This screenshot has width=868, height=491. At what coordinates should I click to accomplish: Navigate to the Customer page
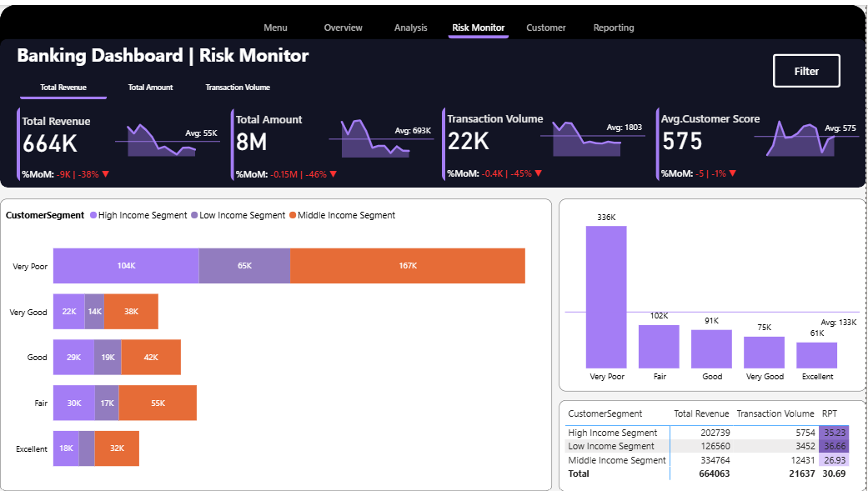[x=546, y=28]
